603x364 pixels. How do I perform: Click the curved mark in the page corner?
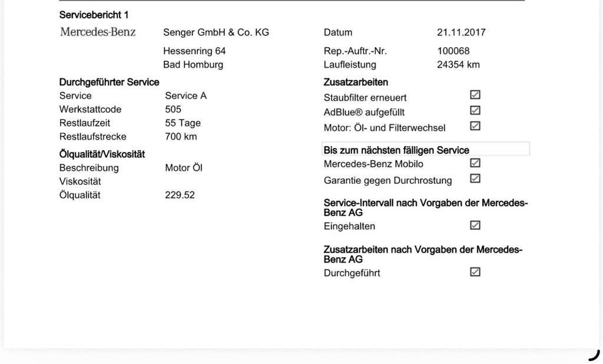point(594,355)
